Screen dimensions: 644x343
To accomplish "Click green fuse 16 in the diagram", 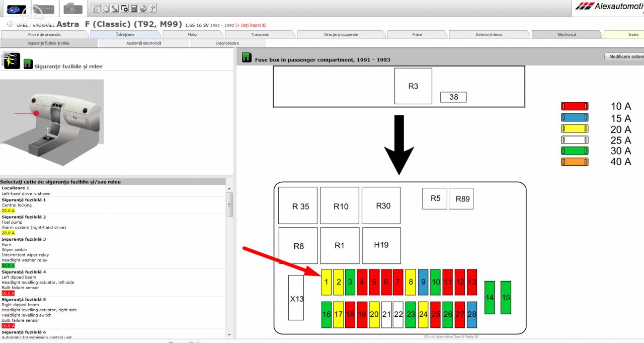I will tap(327, 314).
